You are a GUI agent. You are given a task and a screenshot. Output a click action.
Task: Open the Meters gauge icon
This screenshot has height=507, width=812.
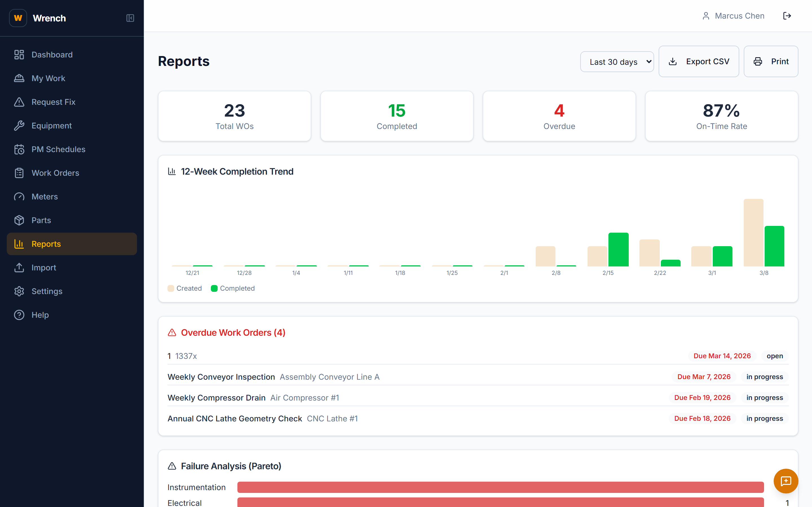[x=19, y=197]
